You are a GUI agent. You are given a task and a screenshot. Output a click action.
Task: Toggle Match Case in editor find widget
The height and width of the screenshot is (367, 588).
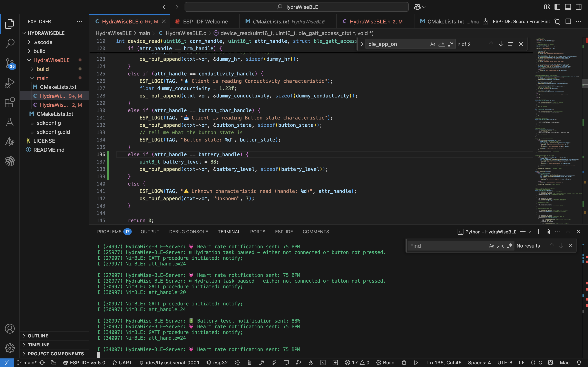point(433,44)
